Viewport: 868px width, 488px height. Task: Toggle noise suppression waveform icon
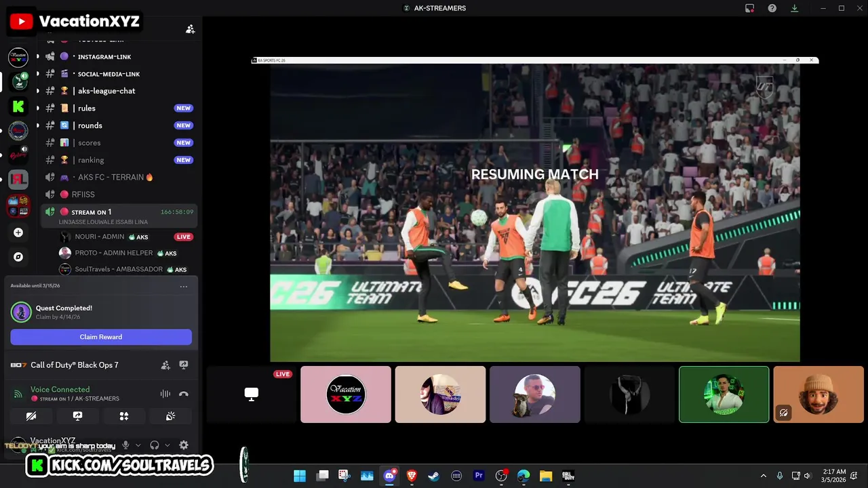pyautogui.click(x=165, y=394)
